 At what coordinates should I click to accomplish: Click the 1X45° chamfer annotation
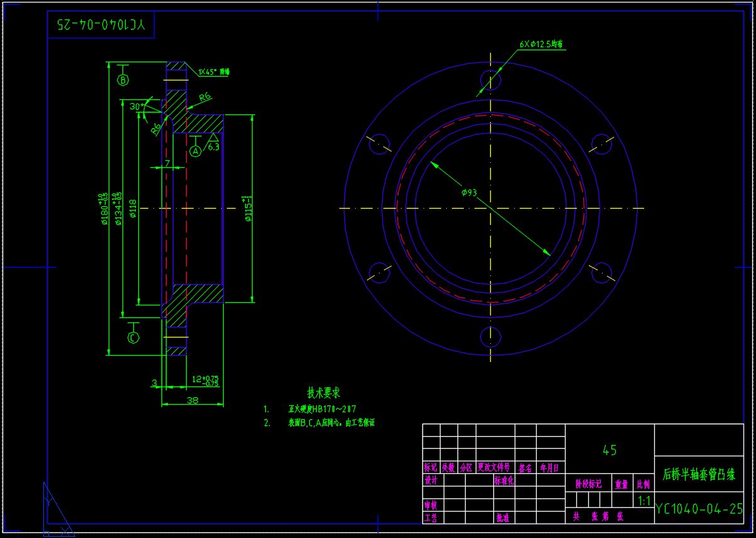(214, 72)
